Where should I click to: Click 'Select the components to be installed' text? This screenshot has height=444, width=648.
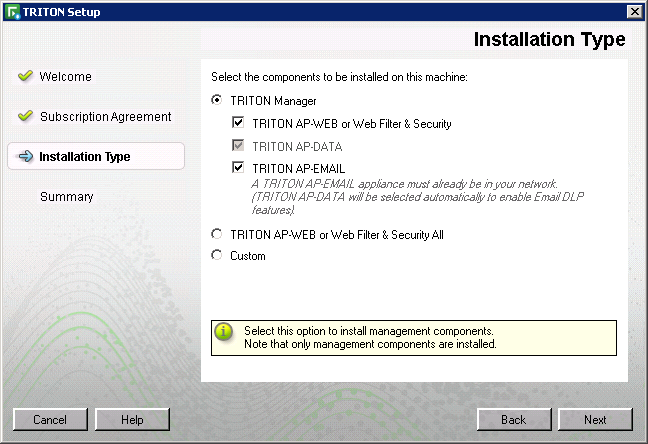tap(339, 77)
